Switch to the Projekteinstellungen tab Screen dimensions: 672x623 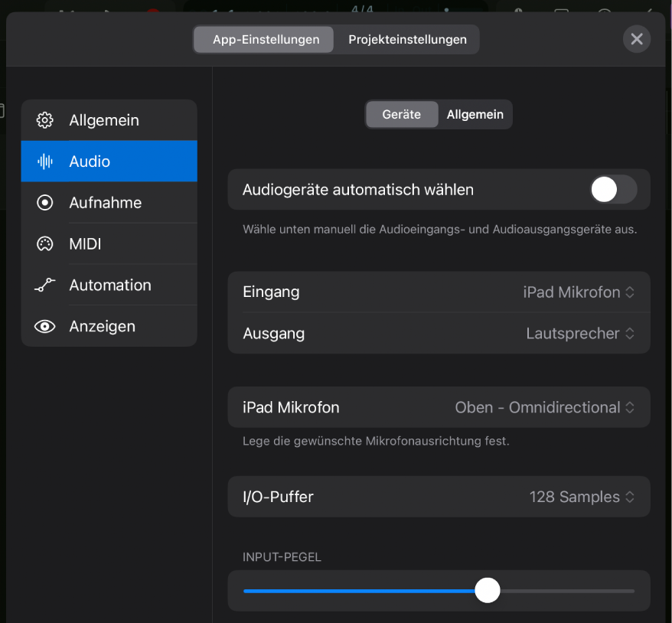[407, 40]
